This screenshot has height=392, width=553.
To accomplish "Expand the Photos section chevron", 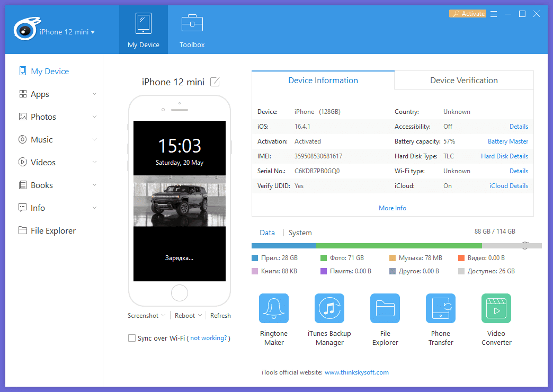I will [x=94, y=117].
